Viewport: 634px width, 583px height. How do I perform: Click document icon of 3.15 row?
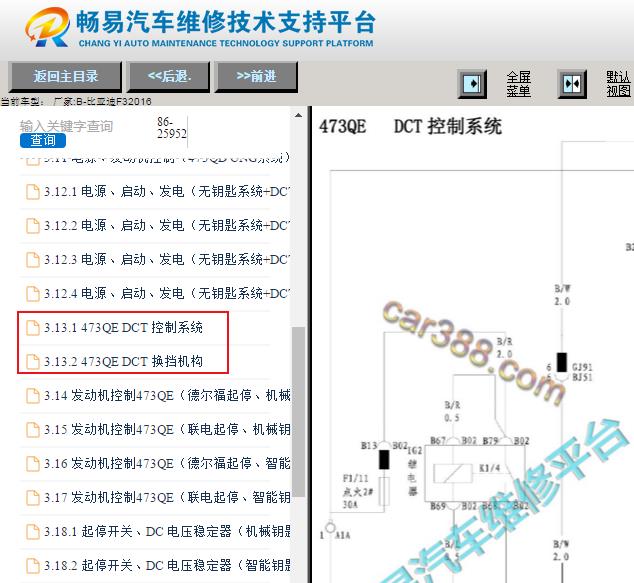pos(33,430)
